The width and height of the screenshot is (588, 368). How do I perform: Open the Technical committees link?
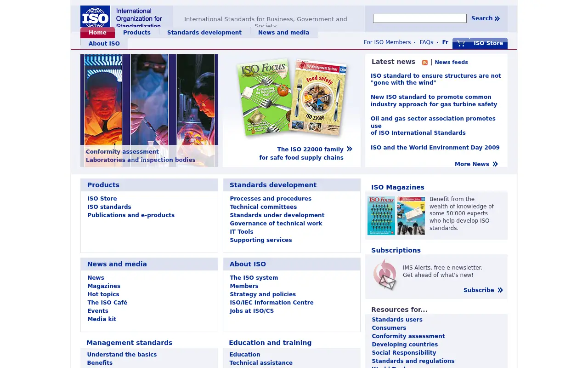coord(263,207)
